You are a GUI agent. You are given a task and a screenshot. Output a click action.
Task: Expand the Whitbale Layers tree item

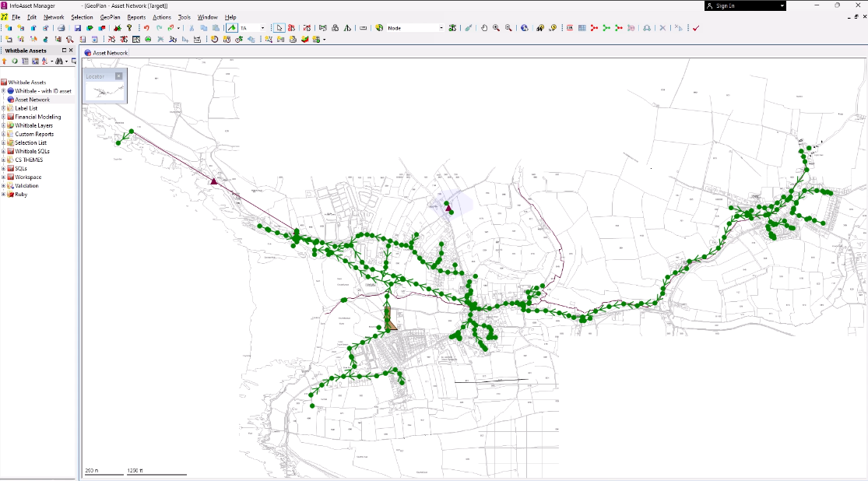pos(5,125)
